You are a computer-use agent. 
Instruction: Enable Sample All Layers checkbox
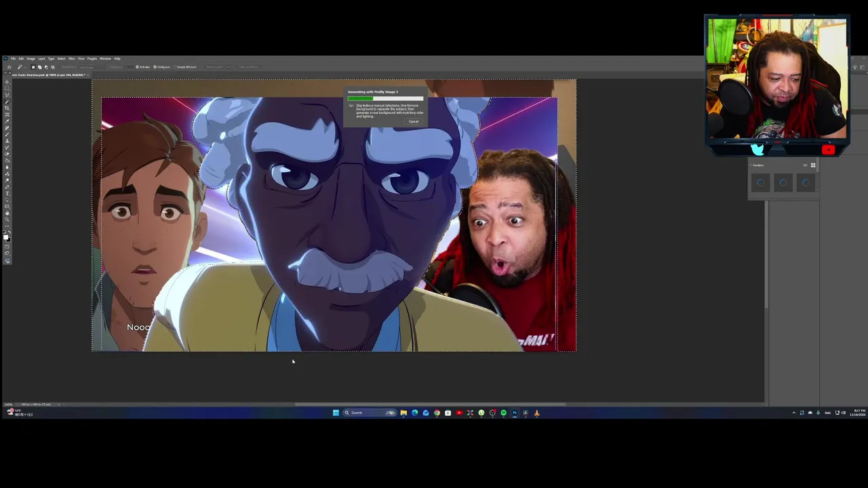(174, 67)
